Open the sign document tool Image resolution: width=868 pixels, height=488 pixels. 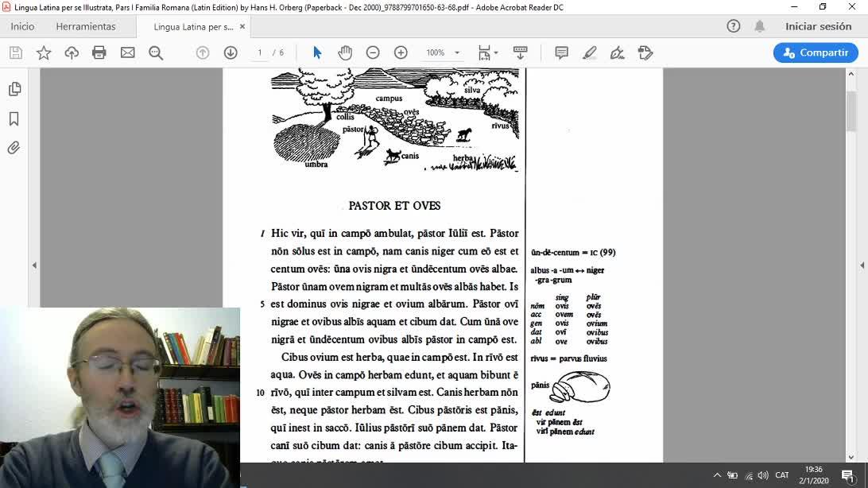coord(618,52)
